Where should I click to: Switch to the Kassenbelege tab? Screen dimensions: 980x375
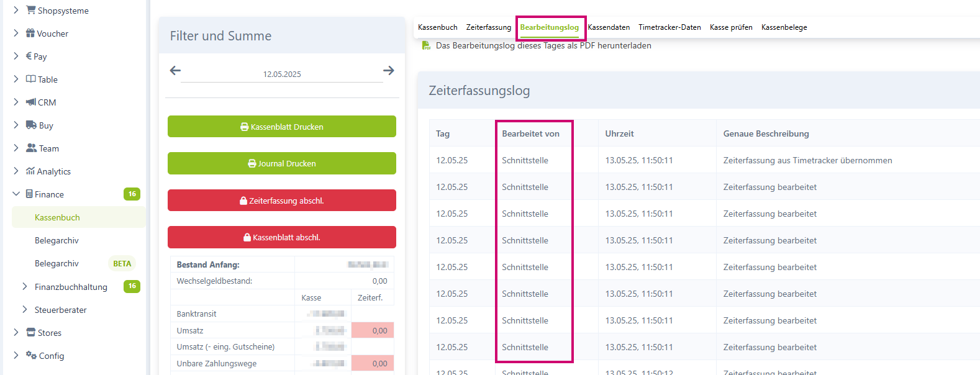point(784,27)
